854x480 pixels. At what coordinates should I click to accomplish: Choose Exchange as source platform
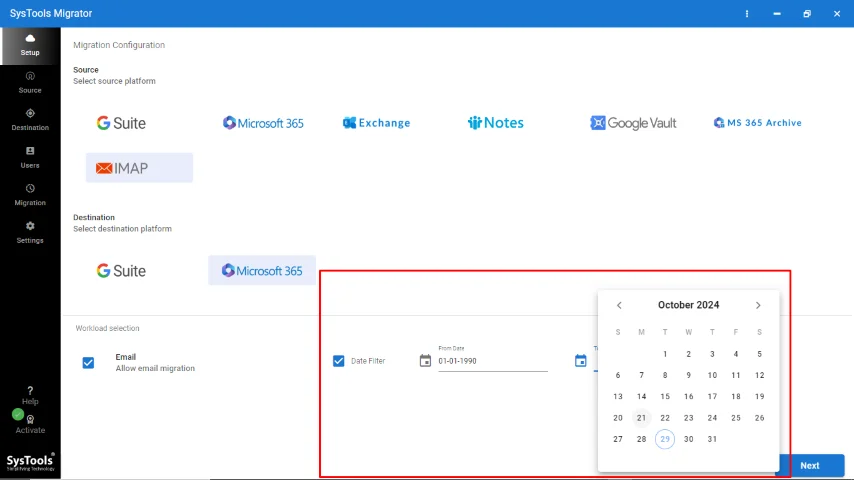coord(376,123)
